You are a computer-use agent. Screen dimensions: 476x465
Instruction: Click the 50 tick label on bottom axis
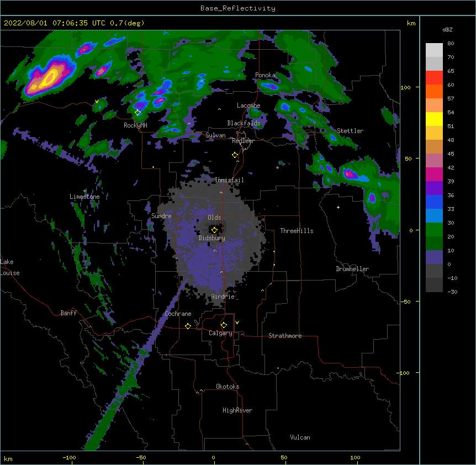283,457
